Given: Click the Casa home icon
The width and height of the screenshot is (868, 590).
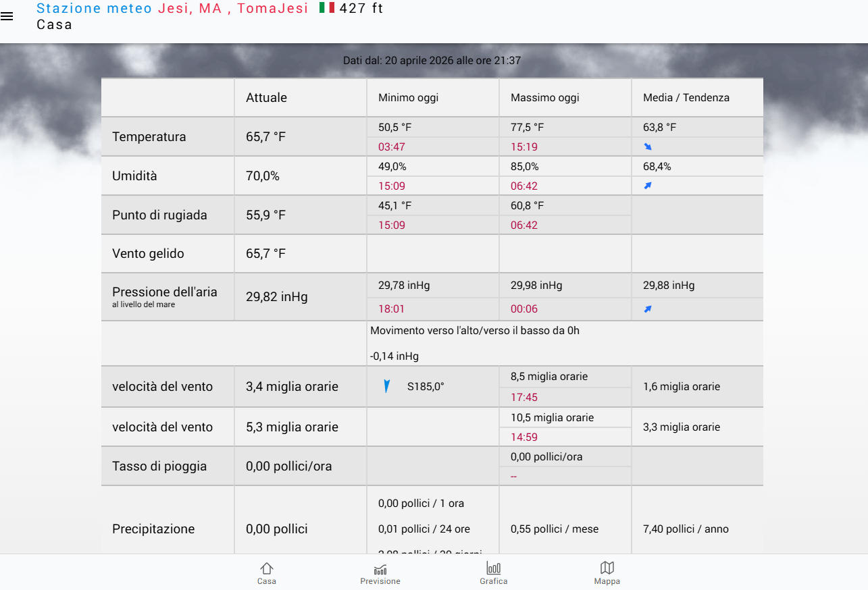Looking at the screenshot, I should tap(267, 568).
